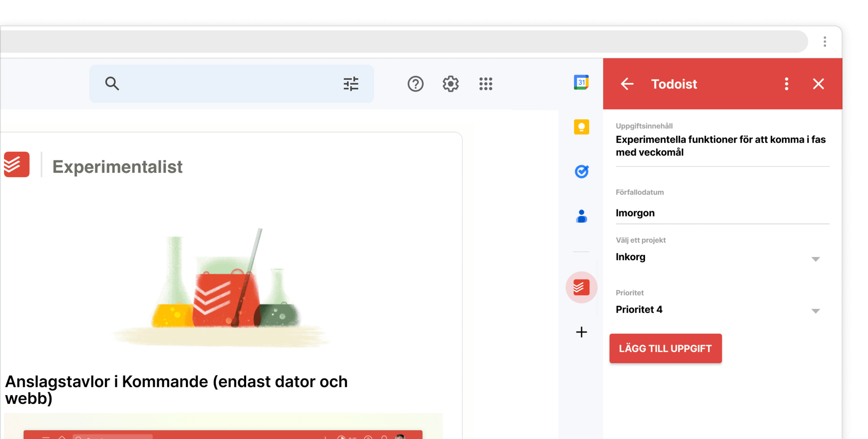Go back in Todoist panel
Viewport: 868px width, 439px height.
click(627, 84)
